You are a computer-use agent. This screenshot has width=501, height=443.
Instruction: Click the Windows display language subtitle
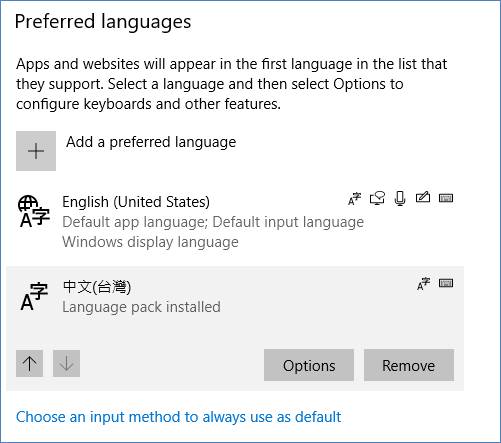coord(150,242)
